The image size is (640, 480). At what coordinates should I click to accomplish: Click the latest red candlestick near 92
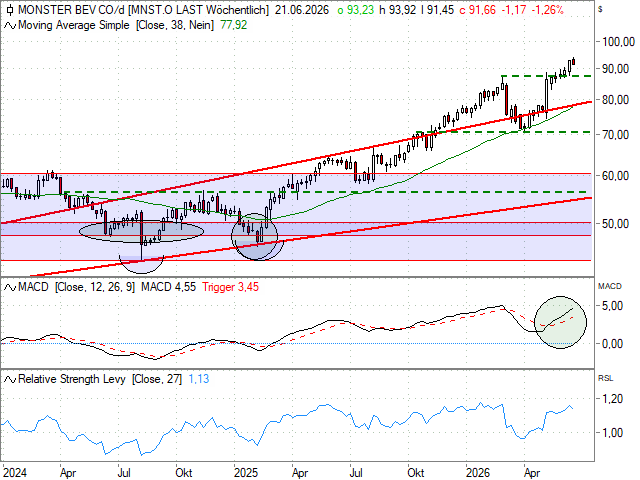click(x=573, y=62)
